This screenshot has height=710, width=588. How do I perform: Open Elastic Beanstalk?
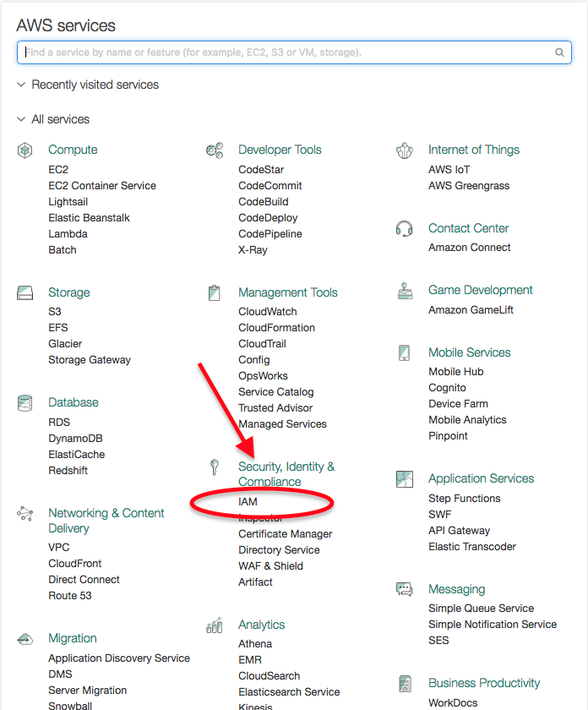(x=90, y=218)
